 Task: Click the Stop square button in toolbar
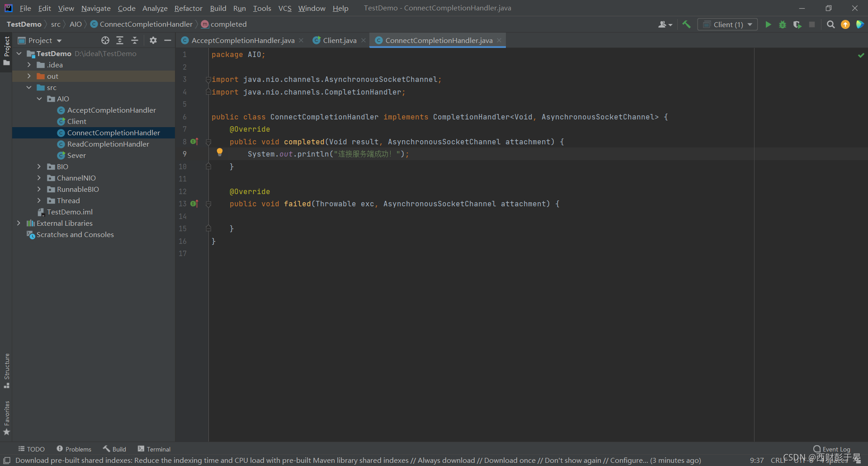pos(812,24)
